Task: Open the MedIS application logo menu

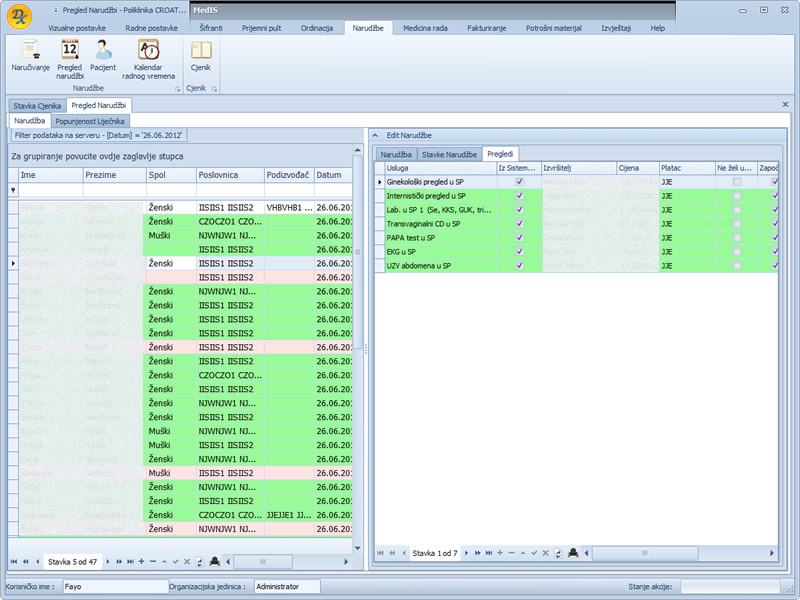Action: click(x=19, y=16)
